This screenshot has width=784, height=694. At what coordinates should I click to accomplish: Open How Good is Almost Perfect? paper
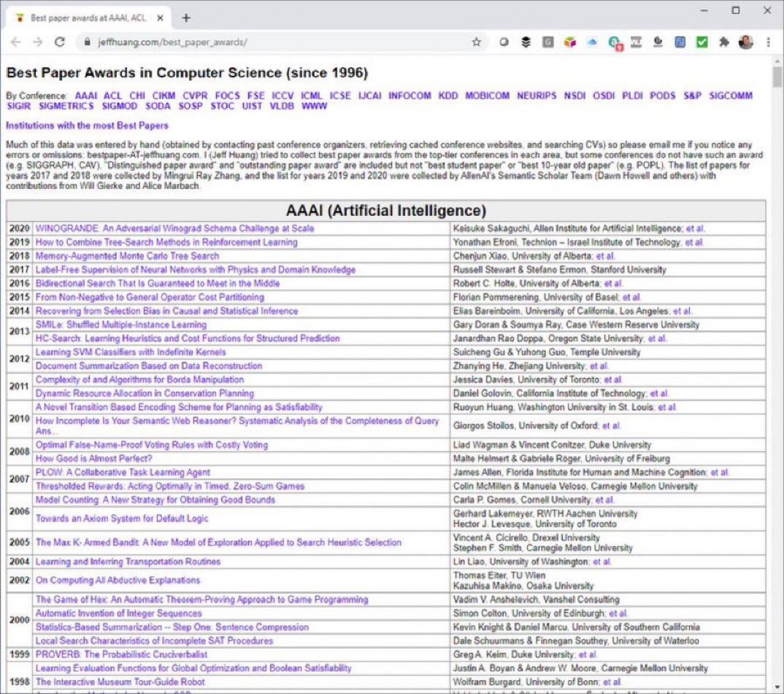click(93, 458)
